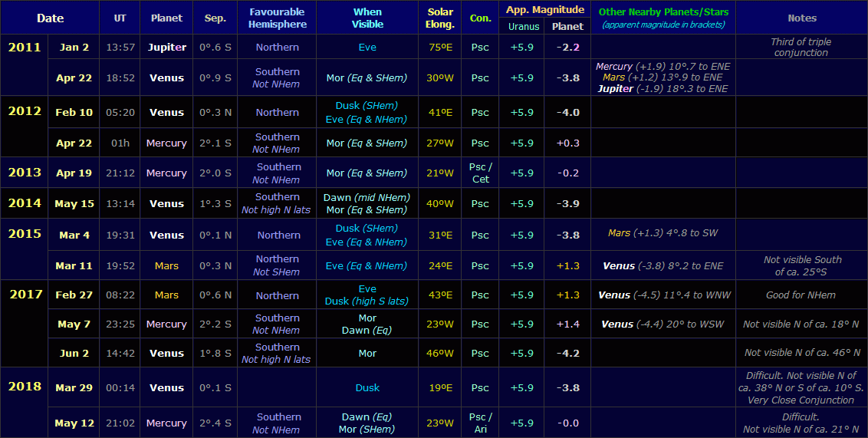This screenshot has width=868, height=438.
Task: Select the 'Jan 2' date cell
Action: tap(74, 48)
